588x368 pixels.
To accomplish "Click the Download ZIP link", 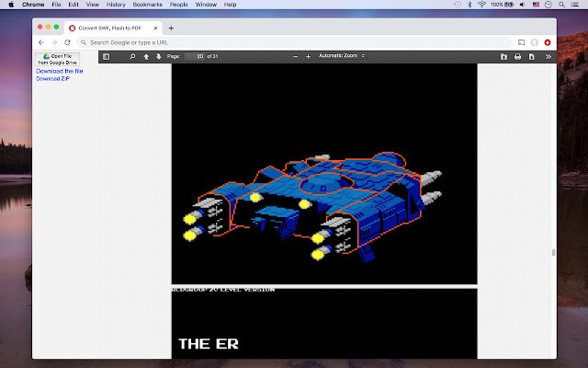I will [53, 79].
